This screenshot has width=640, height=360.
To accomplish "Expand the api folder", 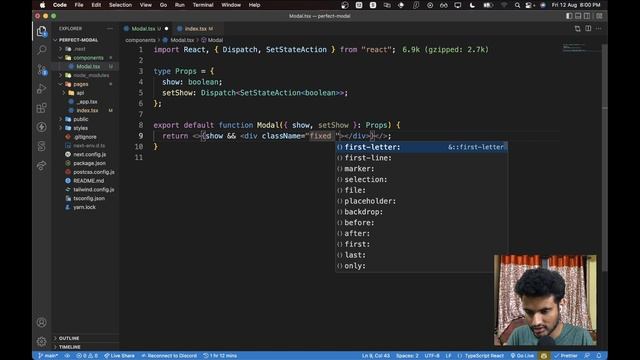I will (x=80, y=93).
